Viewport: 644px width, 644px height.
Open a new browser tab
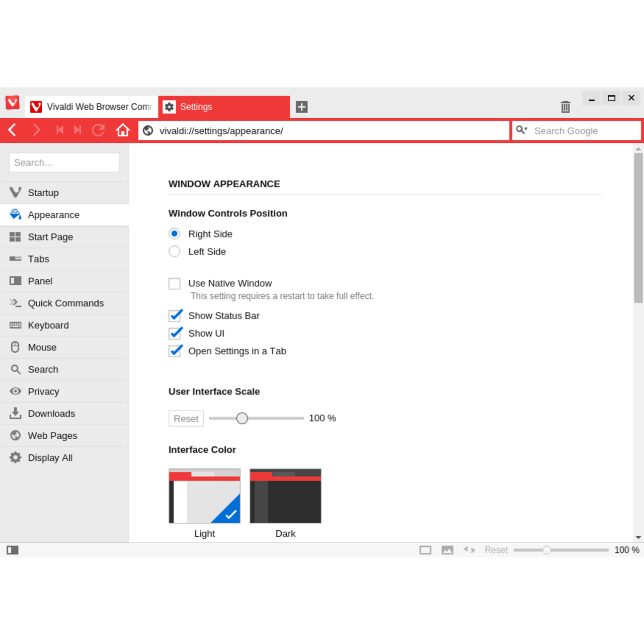point(301,107)
